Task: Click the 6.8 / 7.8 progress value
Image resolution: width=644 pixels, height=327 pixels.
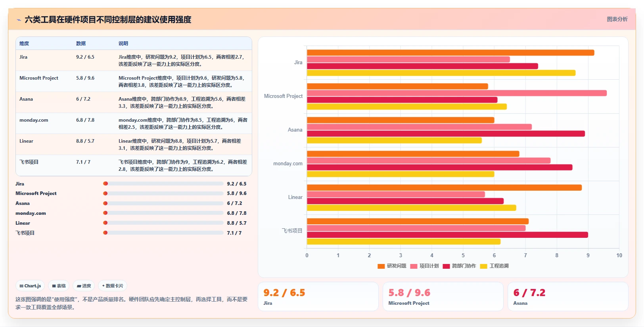Action: (x=237, y=213)
